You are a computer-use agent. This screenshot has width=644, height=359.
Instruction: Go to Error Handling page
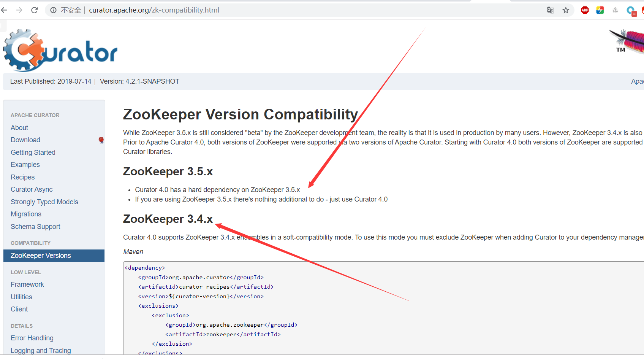[32, 338]
